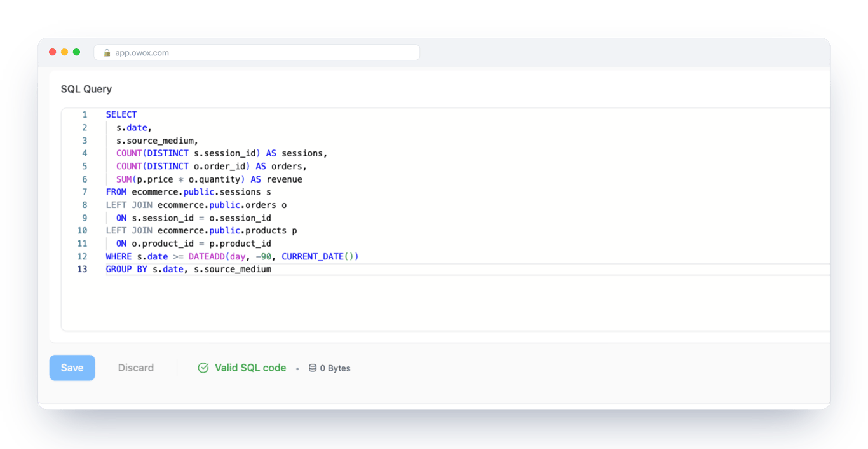Screen dimensions: 868x449
Task: Click line number 1 in gutter
Action: (x=85, y=114)
